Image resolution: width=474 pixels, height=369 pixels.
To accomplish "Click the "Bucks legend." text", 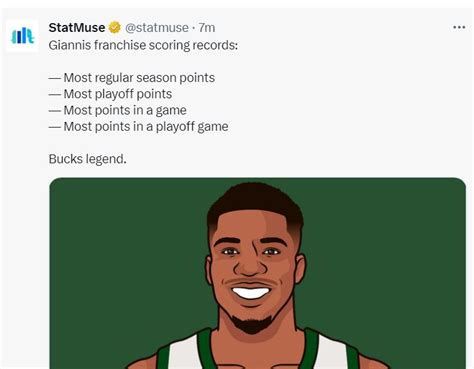I will (88, 159).
